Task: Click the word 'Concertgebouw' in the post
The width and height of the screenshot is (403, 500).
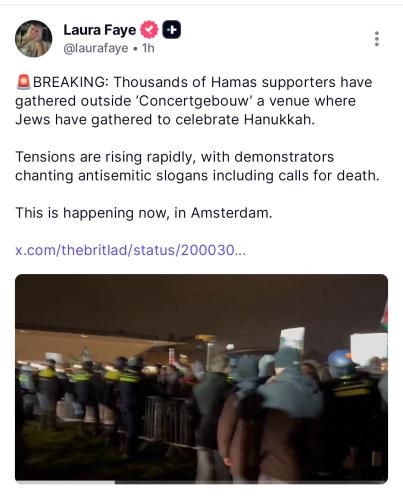Action: point(194,101)
